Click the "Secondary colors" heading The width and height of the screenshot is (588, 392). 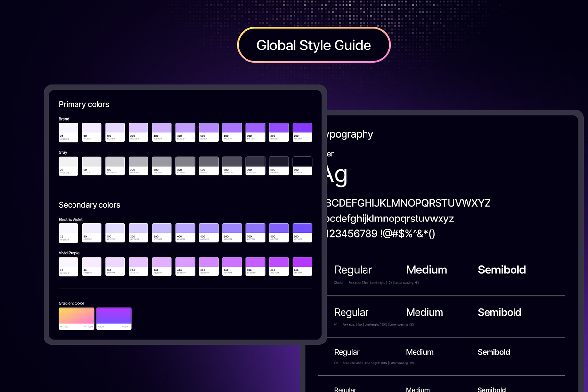click(x=89, y=205)
